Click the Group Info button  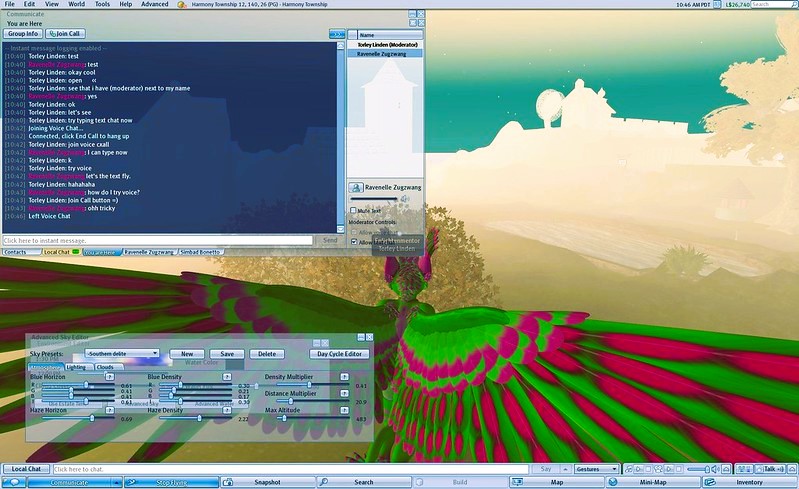click(x=23, y=34)
